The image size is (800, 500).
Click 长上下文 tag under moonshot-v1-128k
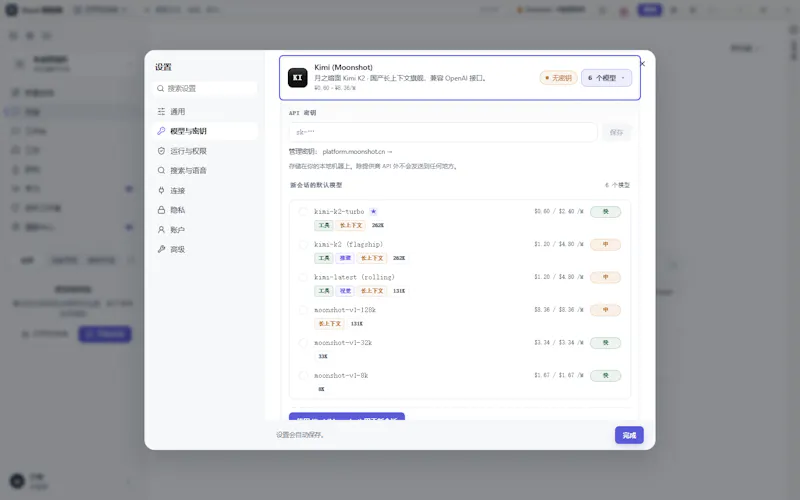click(329, 323)
